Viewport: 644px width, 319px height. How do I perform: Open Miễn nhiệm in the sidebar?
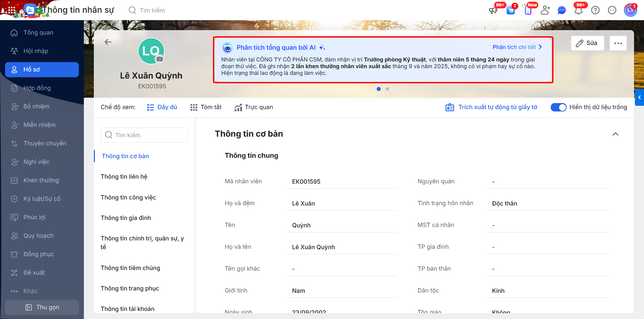[42, 125]
